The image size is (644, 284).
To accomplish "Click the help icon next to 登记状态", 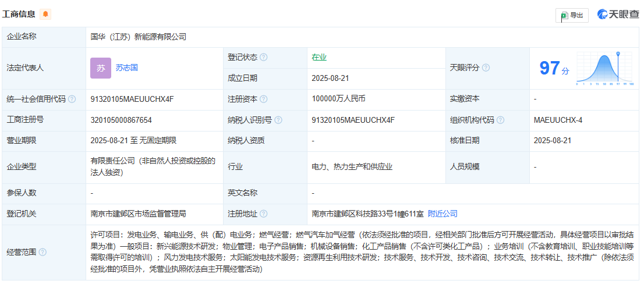I will pos(264,57).
